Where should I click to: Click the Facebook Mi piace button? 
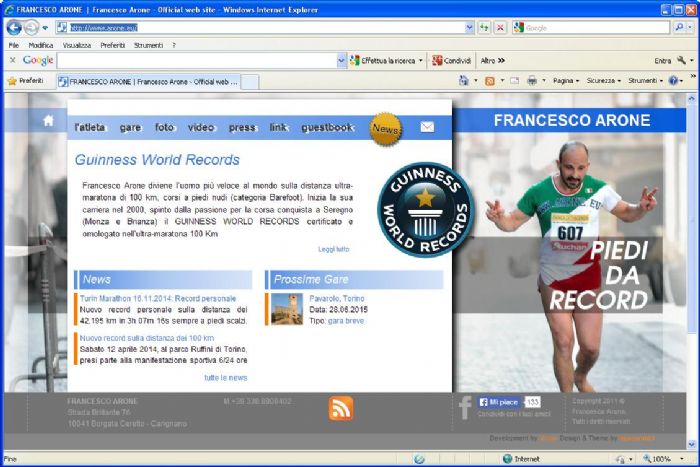pyautogui.click(x=499, y=402)
